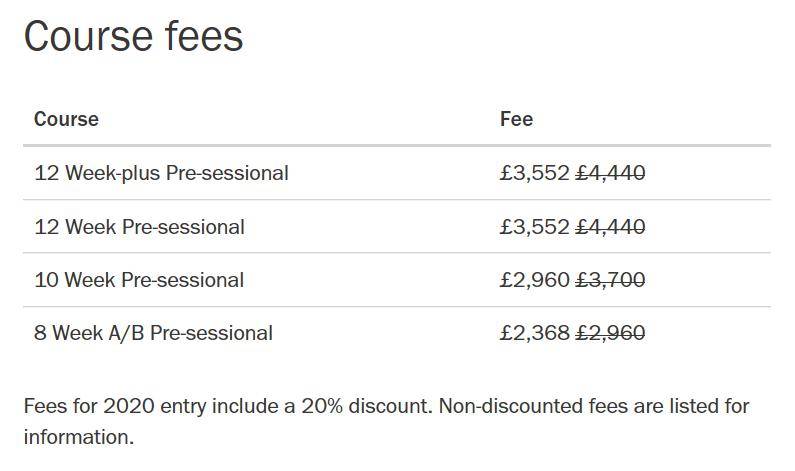
Task: Select the 10 Week Pre-sessional course name
Action: coord(139,280)
